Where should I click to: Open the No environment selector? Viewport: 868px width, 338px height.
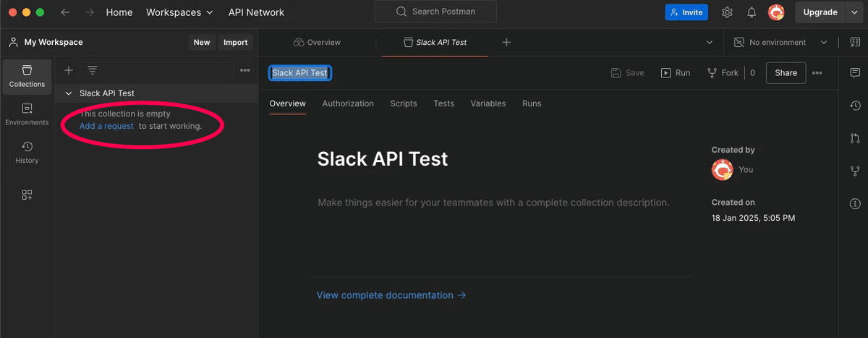[780, 43]
